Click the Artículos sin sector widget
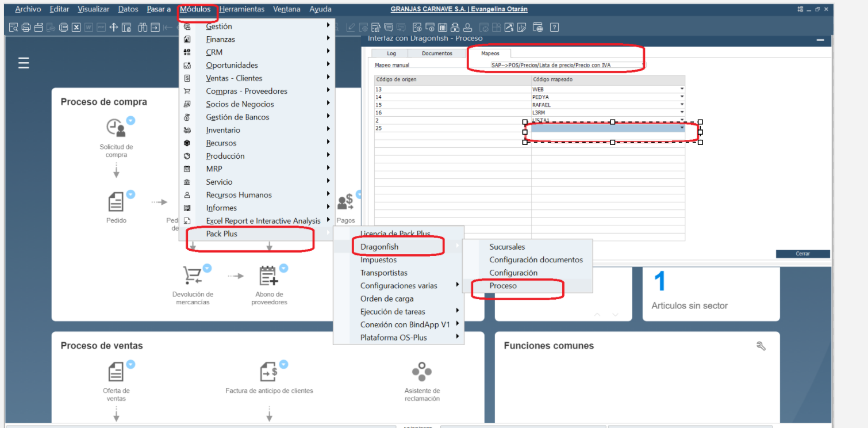868x428 pixels. (x=711, y=293)
